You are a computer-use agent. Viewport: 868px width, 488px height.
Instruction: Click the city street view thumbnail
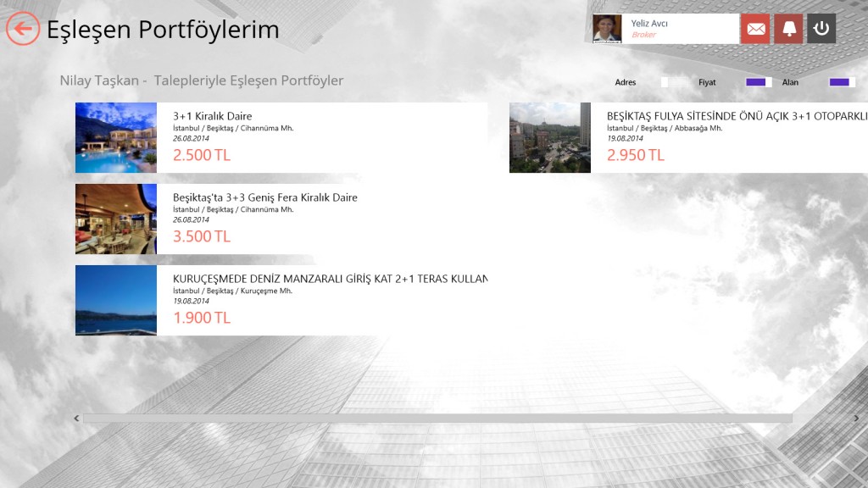click(550, 137)
